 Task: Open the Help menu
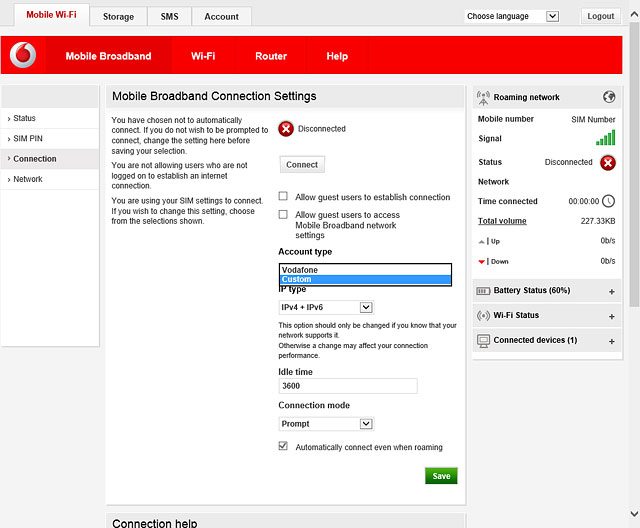click(337, 56)
